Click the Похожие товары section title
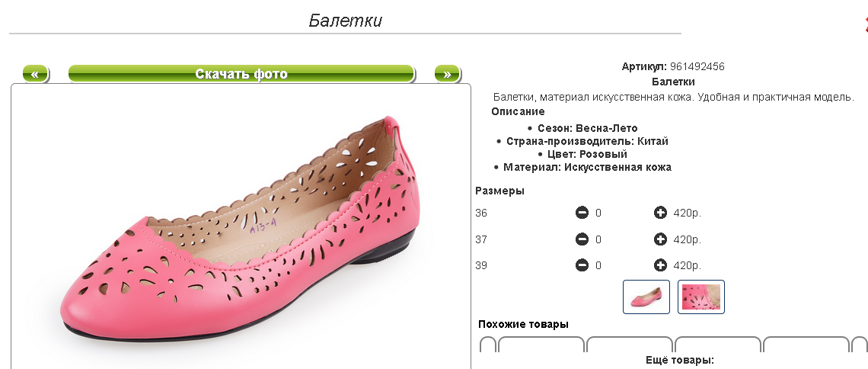The height and width of the screenshot is (369, 868). coord(523,324)
